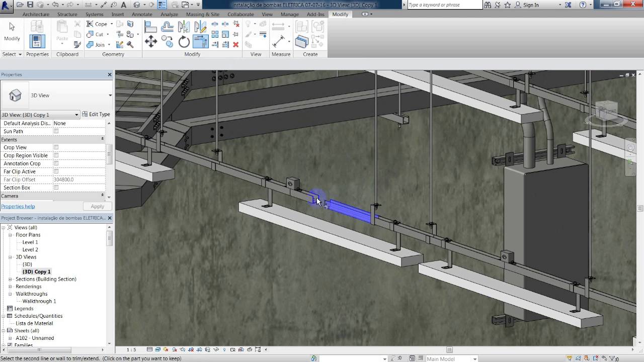Select the Copy tool in Modify panel
The height and width of the screenshot is (362, 644).
point(167,42)
